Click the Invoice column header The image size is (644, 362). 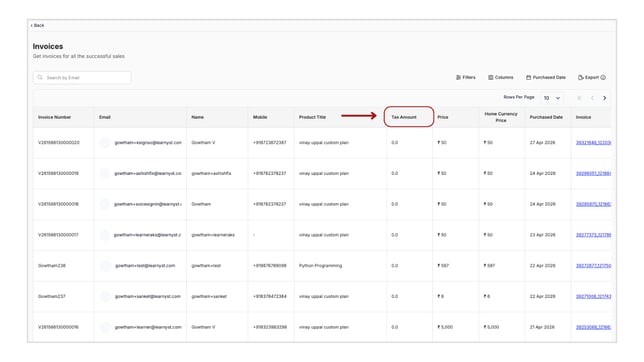tap(583, 117)
